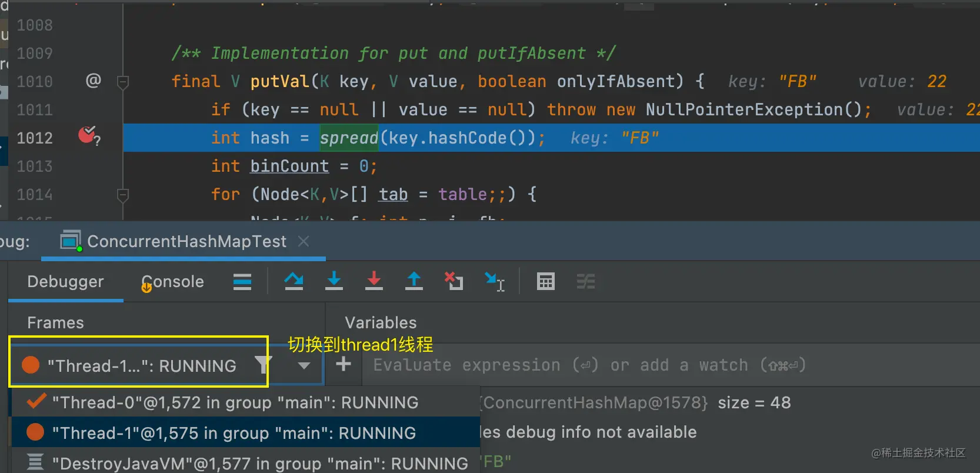The image size is (980, 473).
Task: Click Evaluate expression input field
Action: (x=588, y=365)
